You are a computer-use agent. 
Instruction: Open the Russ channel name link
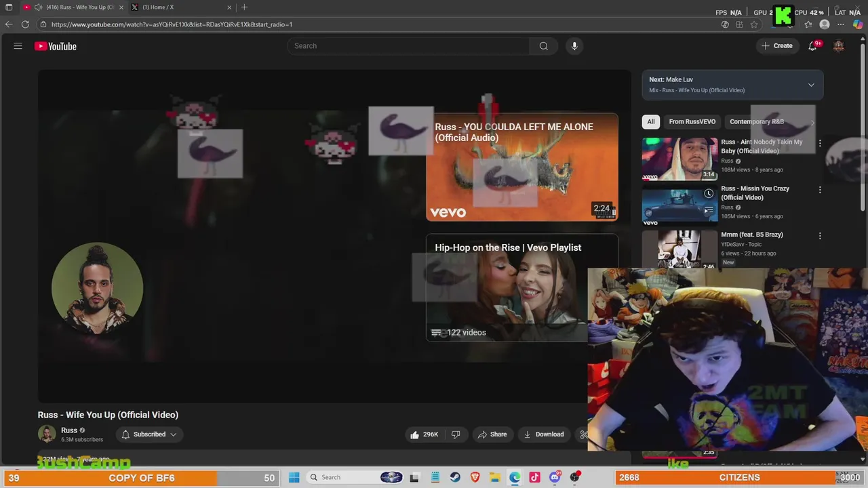tap(69, 430)
